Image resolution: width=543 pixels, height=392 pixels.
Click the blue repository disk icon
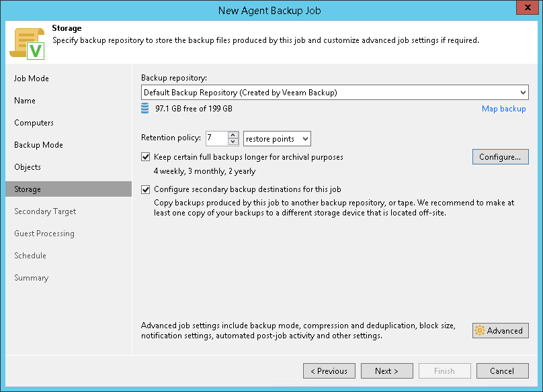pyautogui.click(x=146, y=109)
